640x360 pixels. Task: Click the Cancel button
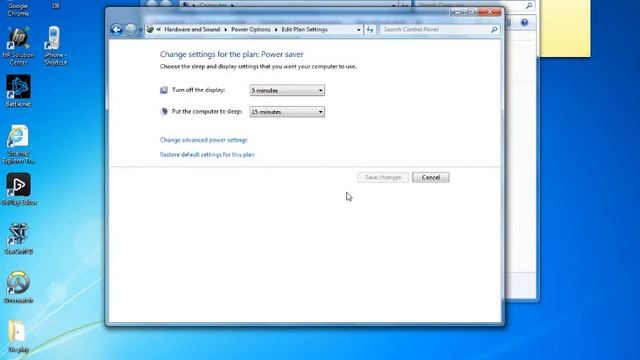tap(431, 178)
